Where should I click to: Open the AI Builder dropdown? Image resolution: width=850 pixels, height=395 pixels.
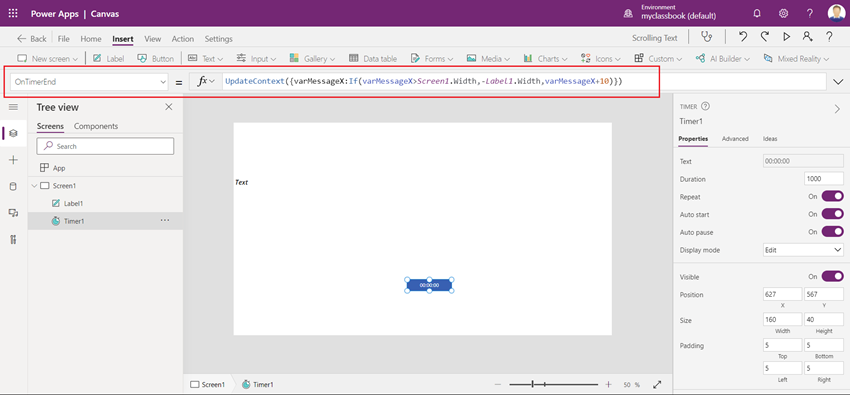(724, 59)
